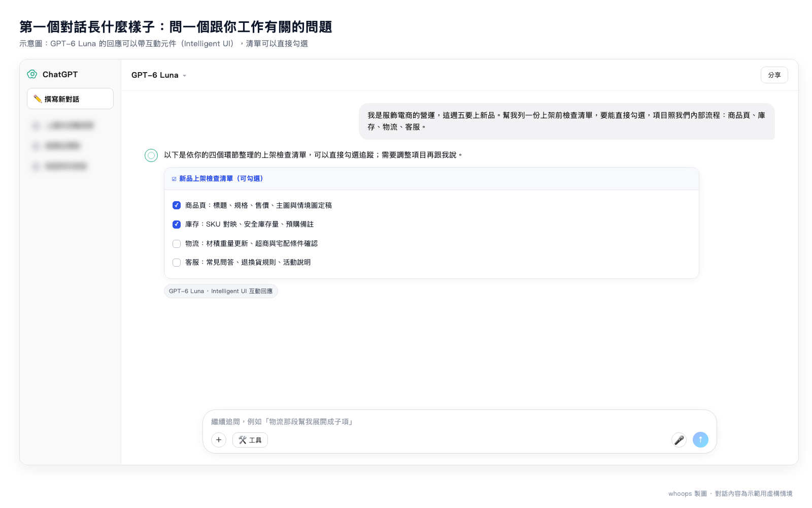
Task: Uncheck the 商品頁 checklist item
Action: [x=177, y=205]
